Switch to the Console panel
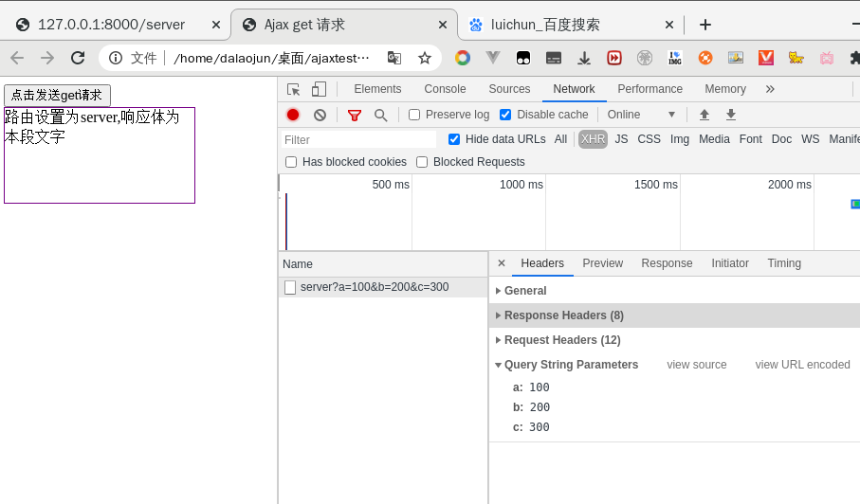Screen dimensions: 860x504 tap(445, 89)
